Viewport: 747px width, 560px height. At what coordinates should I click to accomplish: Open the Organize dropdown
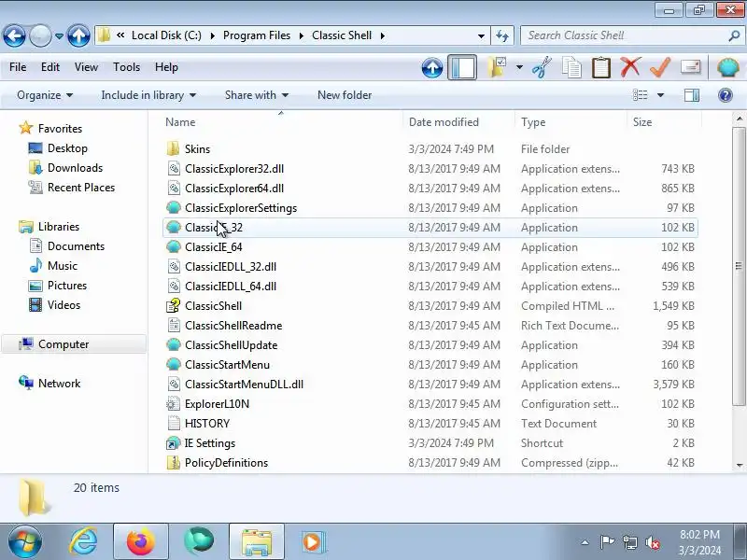coord(45,95)
